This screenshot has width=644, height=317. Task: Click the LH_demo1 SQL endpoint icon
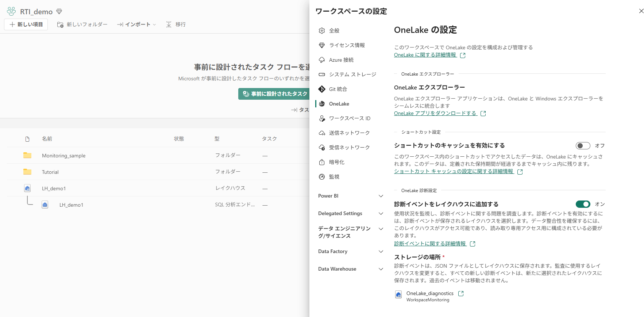pyautogui.click(x=45, y=205)
